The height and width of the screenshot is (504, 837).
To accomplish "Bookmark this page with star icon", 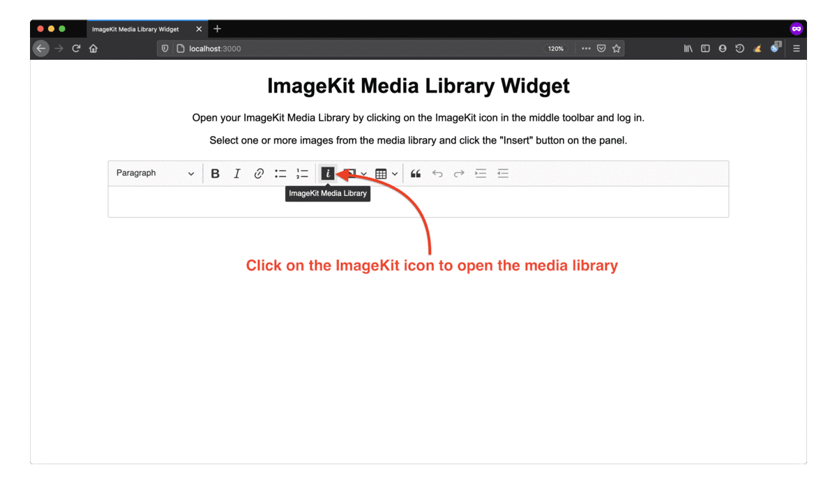I will pyautogui.click(x=617, y=49).
